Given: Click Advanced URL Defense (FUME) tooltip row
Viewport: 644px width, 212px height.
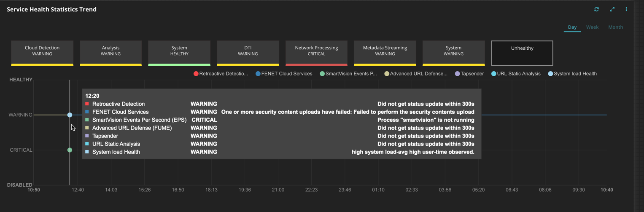Looking at the screenshot, I should [280, 128].
